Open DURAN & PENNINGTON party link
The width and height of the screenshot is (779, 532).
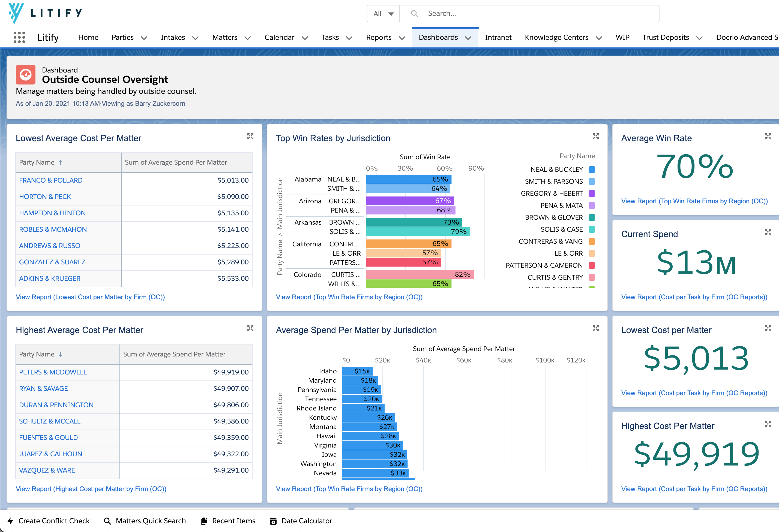point(56,405)
